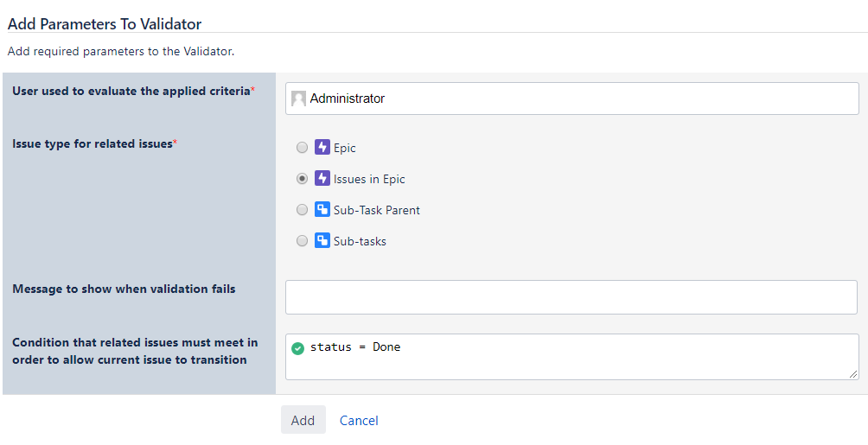Click inside the status = Done condition box
The width and height of the screenshot is (868, 445).
(571, 357)
